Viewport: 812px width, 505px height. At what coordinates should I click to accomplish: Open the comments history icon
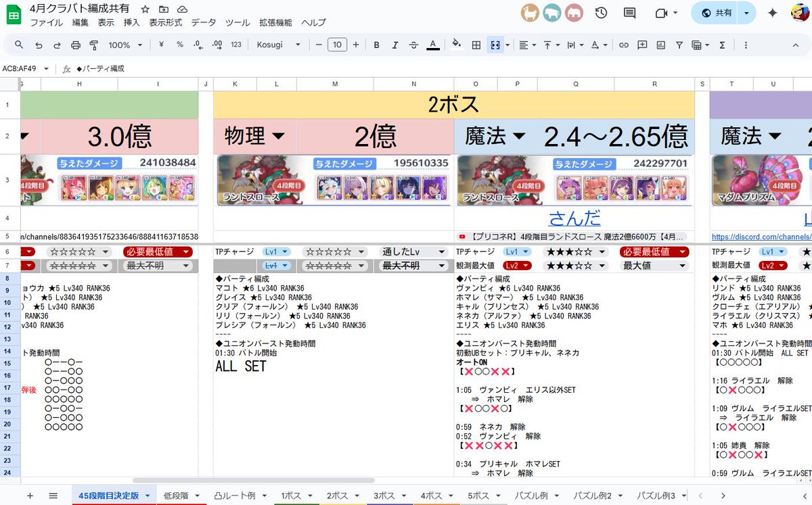pos(629,14)
